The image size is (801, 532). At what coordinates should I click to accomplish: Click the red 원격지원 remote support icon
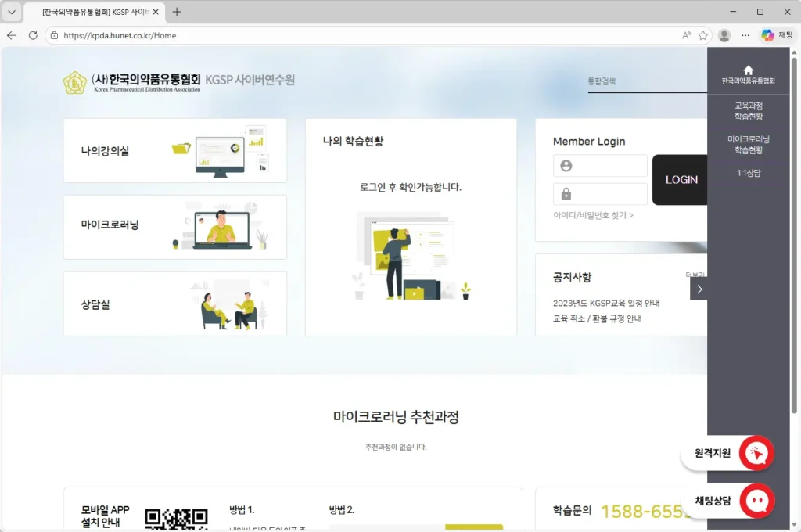point(756,452)
